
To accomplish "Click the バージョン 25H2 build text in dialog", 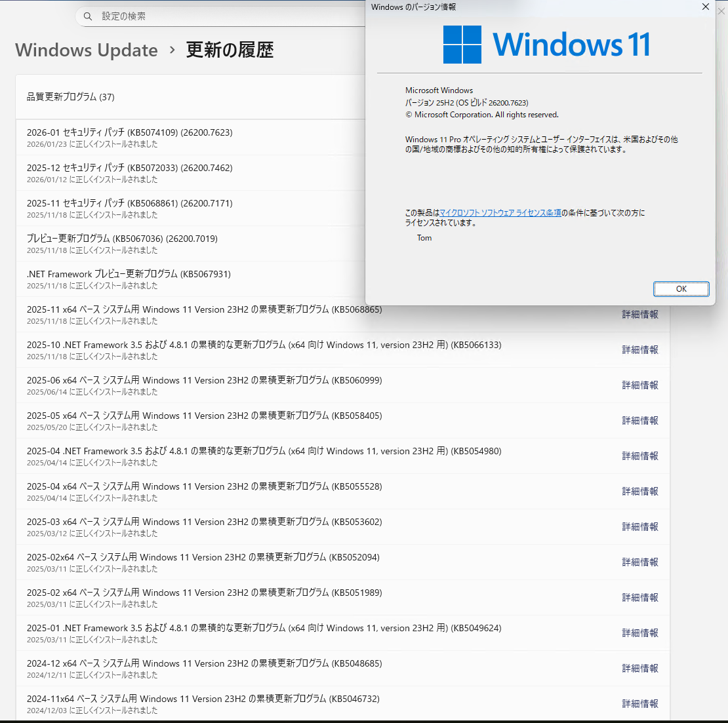I will 466,102.
